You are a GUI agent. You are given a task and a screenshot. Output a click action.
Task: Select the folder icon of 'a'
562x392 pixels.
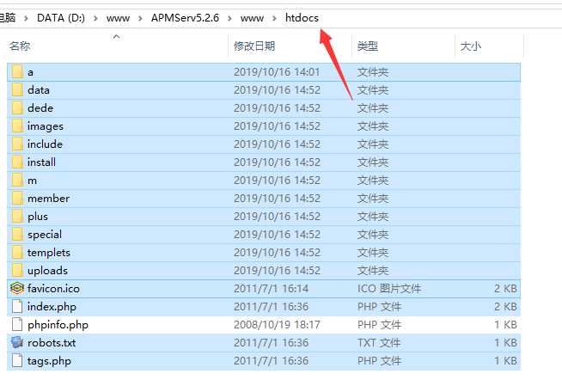(17, 72)
